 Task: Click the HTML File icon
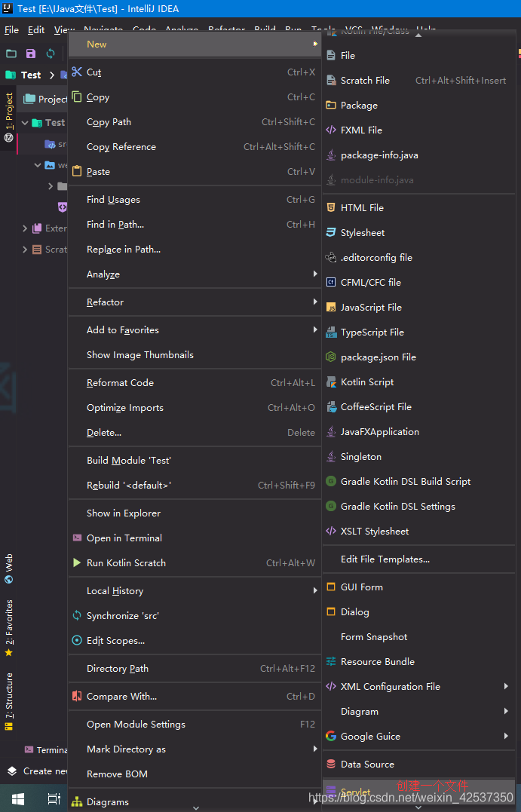pyautogui.click(x=331, y=207)
